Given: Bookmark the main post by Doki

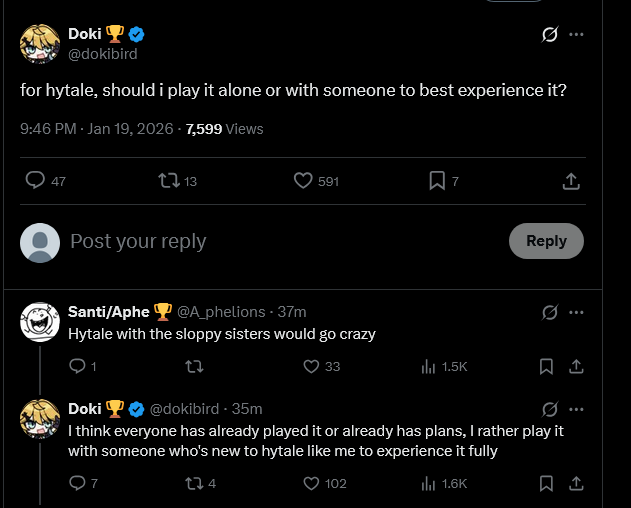Looking at the screenshot, I should click(x=437, y=181).
